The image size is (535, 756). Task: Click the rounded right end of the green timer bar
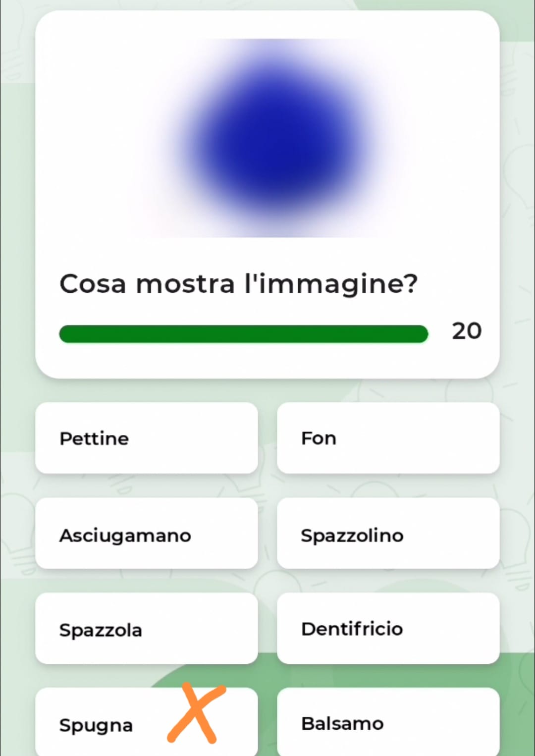(421, 334)
